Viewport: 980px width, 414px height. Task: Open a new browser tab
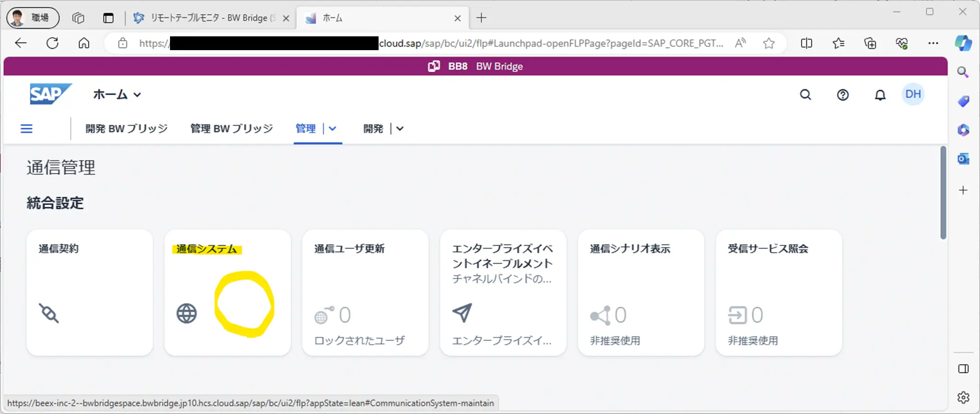482,18
